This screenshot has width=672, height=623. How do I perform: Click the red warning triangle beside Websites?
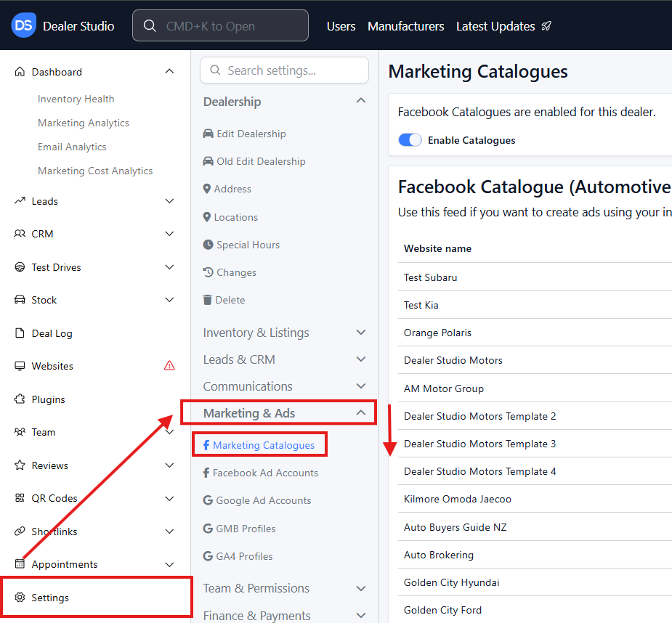[169, 365]
